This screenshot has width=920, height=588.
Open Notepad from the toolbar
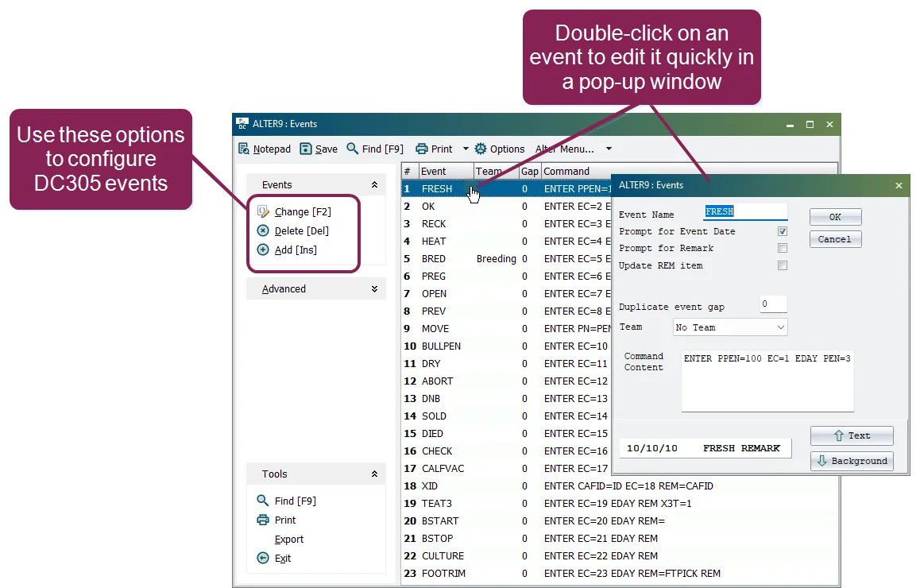coord(265,149)
